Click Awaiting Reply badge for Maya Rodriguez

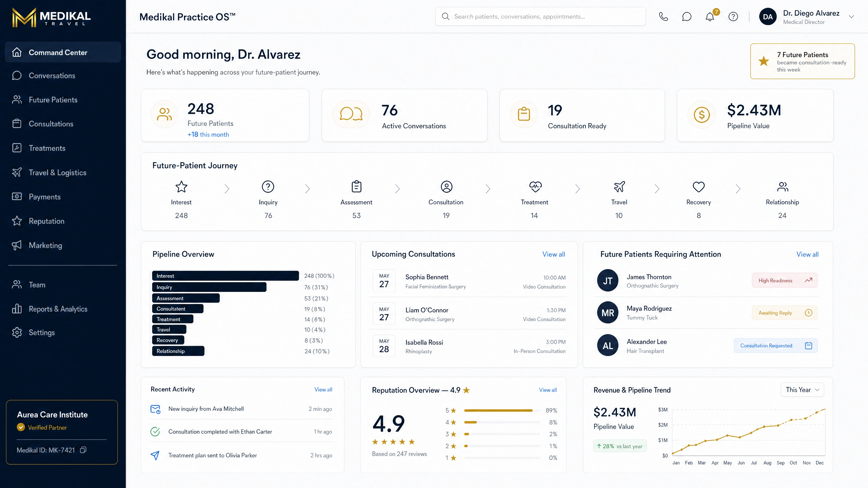click(785, 313)
